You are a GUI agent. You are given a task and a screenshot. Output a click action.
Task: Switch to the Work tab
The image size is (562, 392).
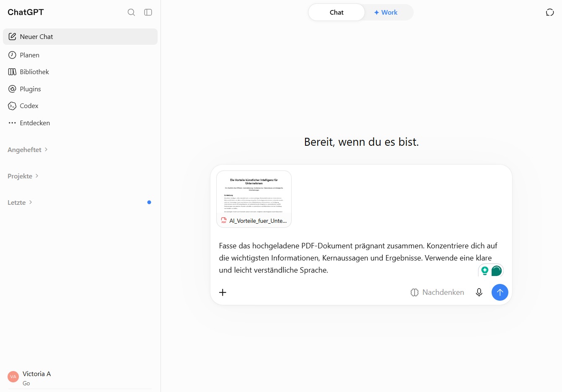click(x=386, y=12)
